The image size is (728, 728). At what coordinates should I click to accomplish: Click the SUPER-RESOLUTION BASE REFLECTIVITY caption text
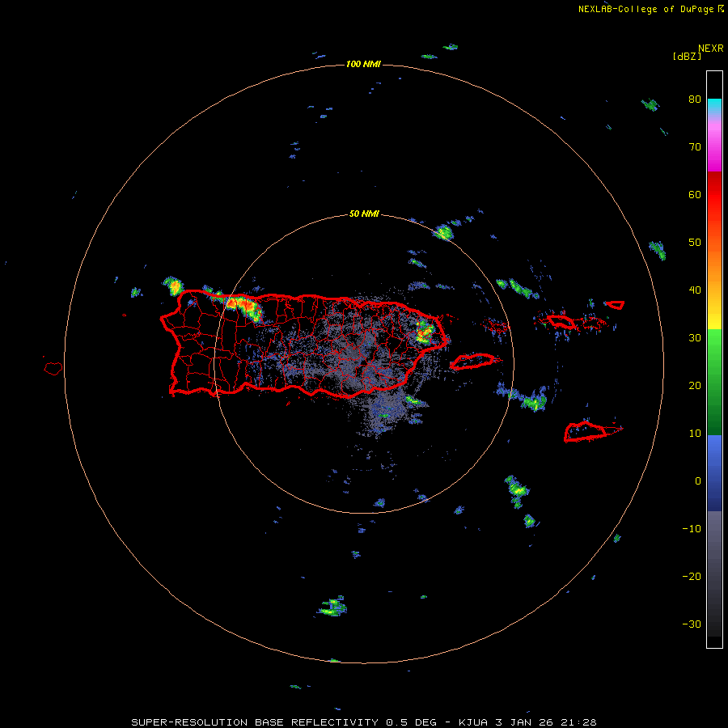coord(255,722)
